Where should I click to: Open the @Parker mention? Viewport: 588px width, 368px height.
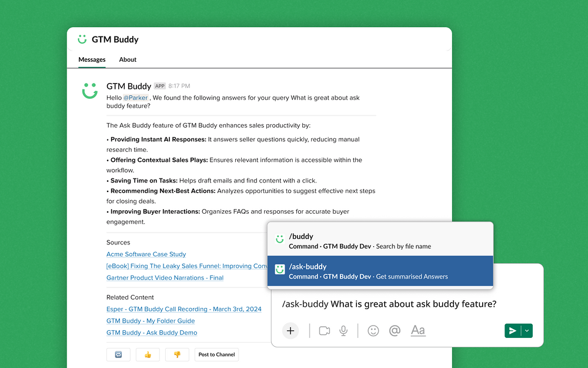point(135,98)
